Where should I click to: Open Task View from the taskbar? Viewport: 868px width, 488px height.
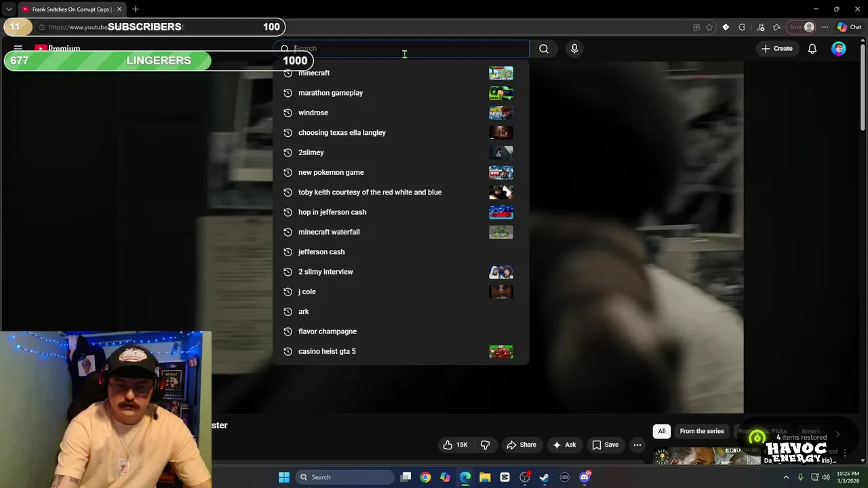pos(406,477)
